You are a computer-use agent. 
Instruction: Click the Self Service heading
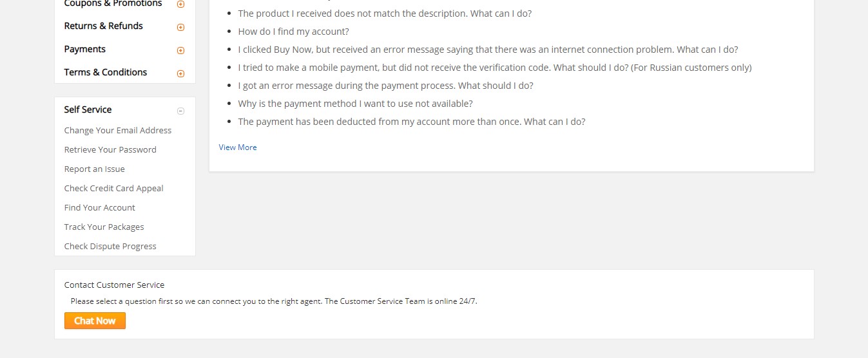88,109
